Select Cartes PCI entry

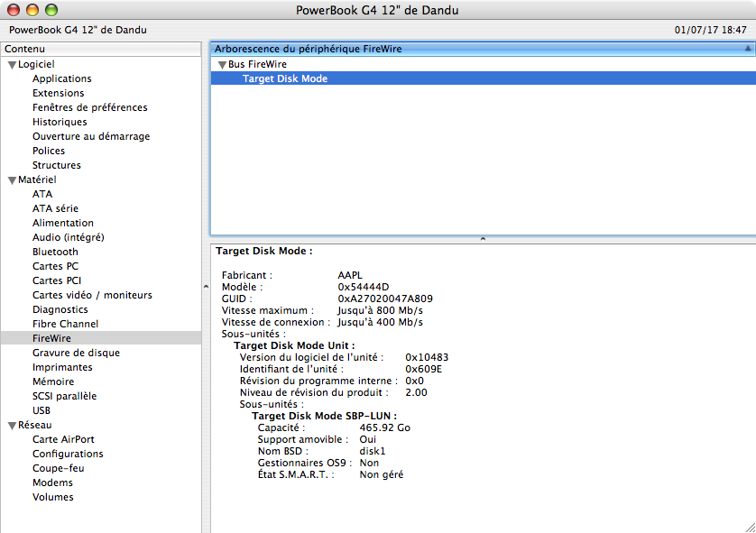coord(57,281)
